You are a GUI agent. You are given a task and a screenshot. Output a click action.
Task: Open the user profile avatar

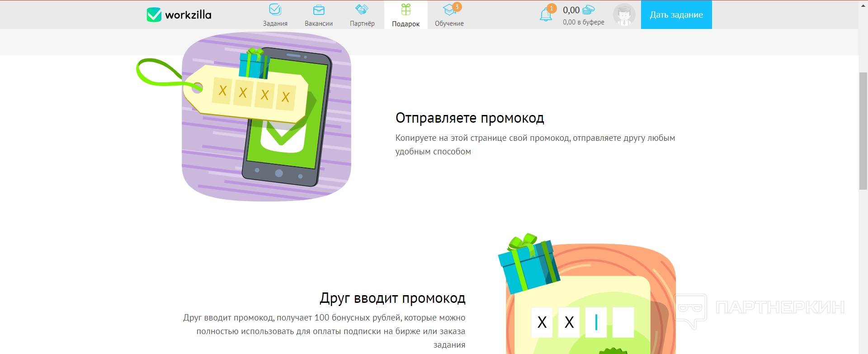pos(624,15)
